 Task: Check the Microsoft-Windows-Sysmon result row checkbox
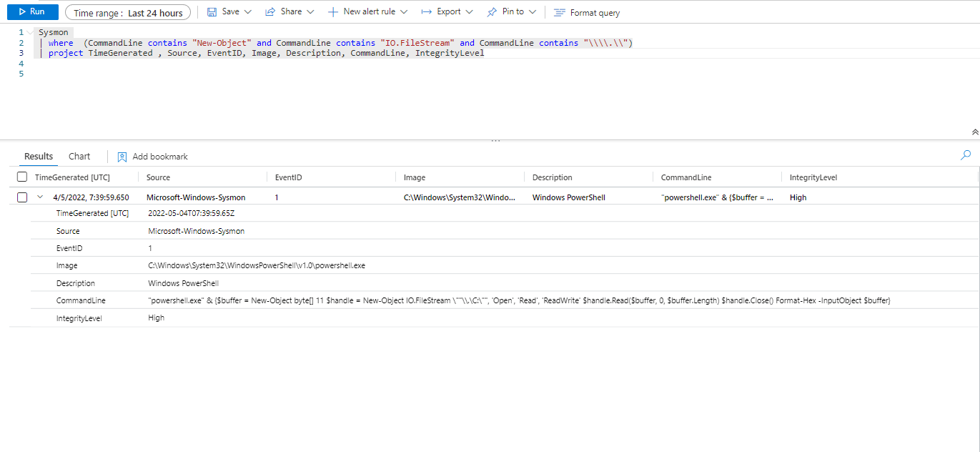pos(22,197)
